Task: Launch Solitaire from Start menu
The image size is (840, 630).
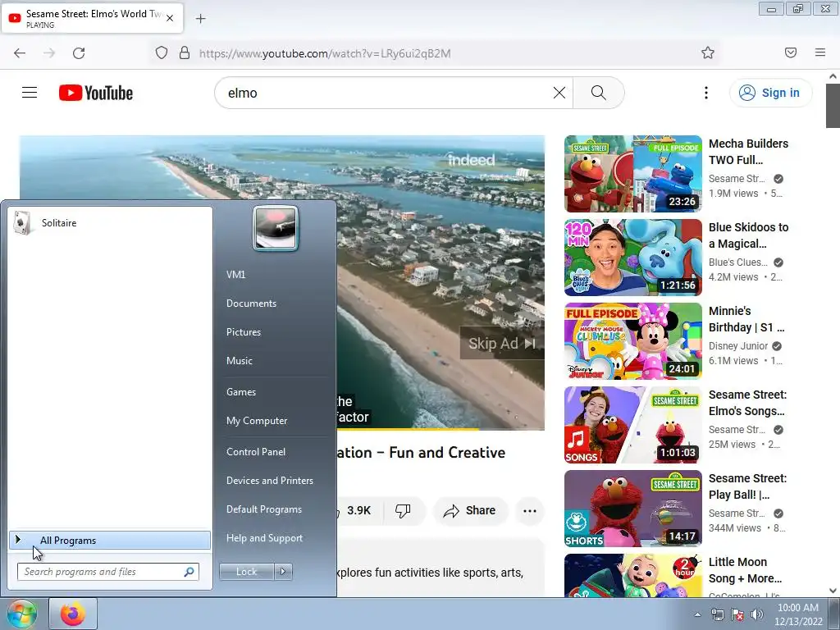Action: [x=110, y=223]
